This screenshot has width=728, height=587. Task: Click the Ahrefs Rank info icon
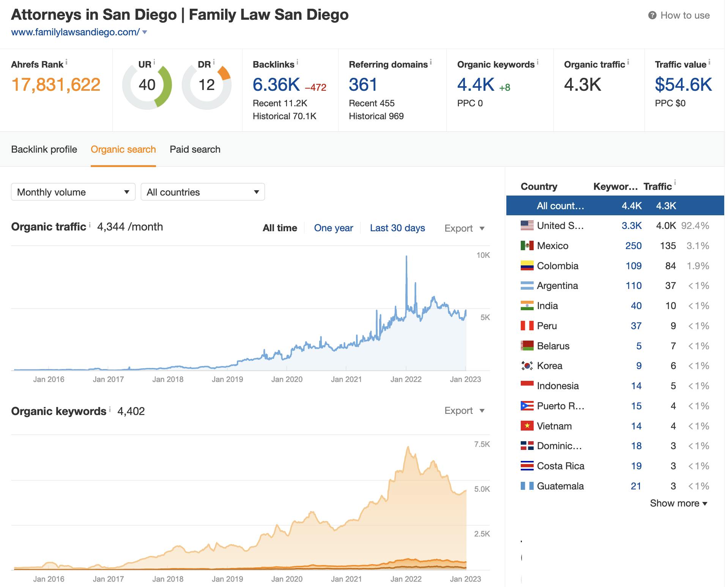[66, 62]
